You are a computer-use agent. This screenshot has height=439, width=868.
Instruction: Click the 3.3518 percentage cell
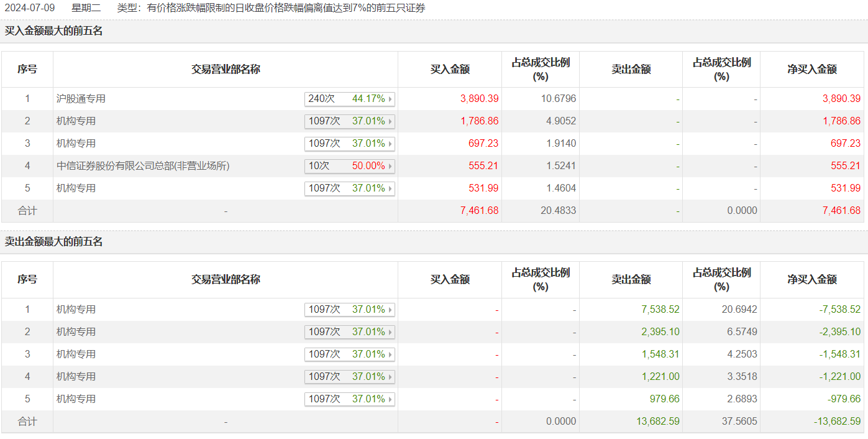[x=742, y=377]
